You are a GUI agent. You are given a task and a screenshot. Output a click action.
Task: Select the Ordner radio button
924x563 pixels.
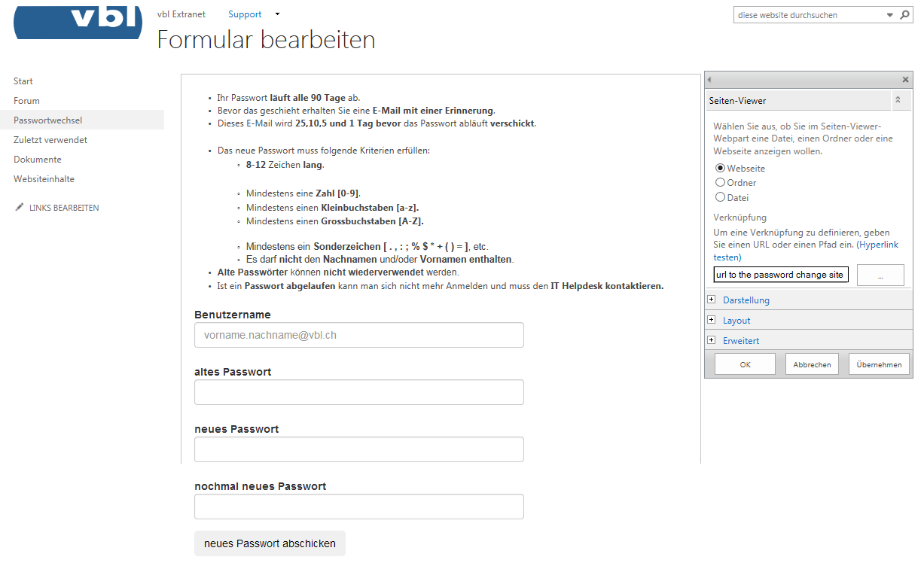[x=720, y=182]
